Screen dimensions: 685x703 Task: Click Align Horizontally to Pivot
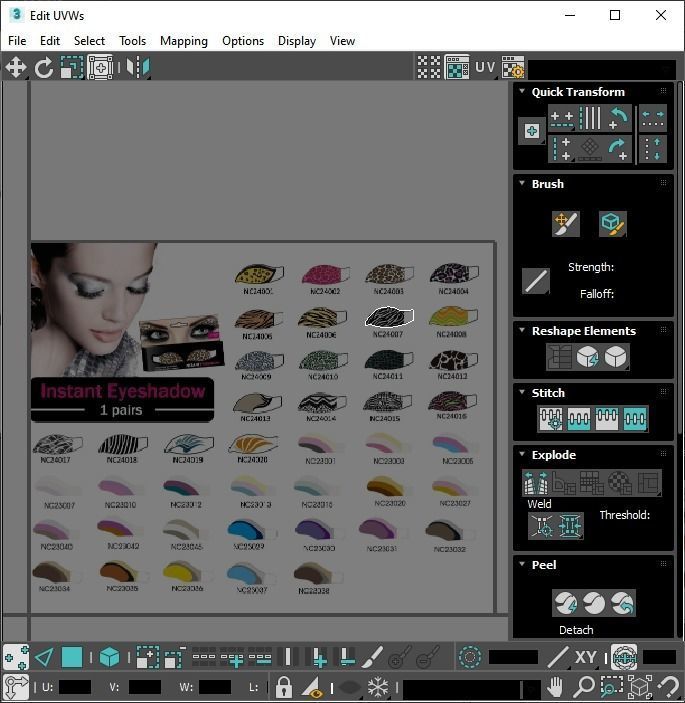pyautogui.click(x=562, y=118)
